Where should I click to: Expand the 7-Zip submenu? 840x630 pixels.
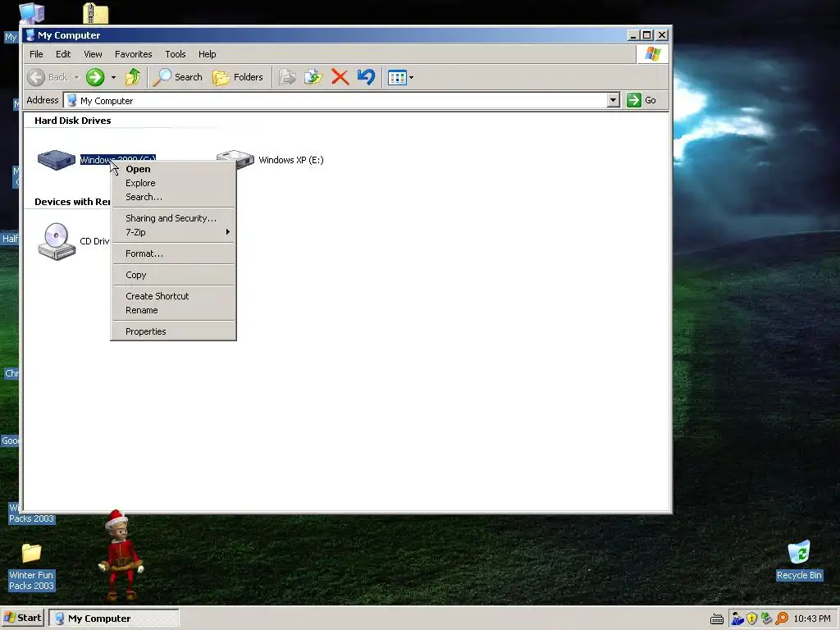pyautogui.click(x=173, y=232)
